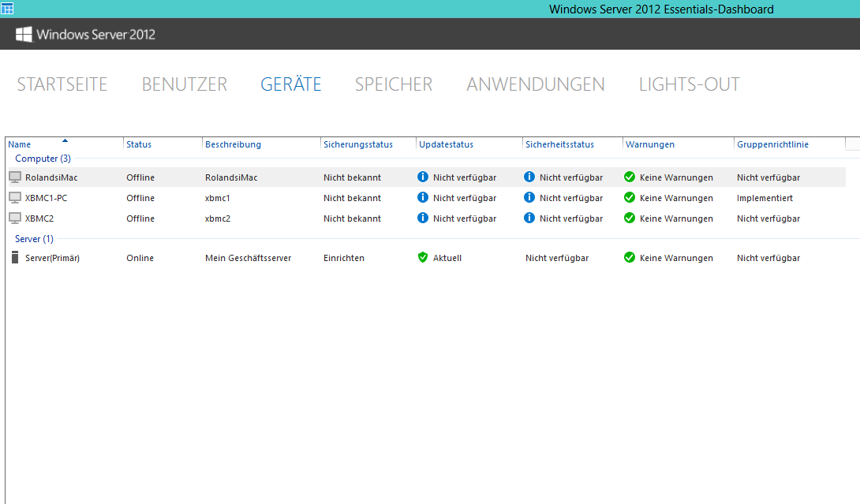Click XBMC2 green warnings checkmark icon

630,218
